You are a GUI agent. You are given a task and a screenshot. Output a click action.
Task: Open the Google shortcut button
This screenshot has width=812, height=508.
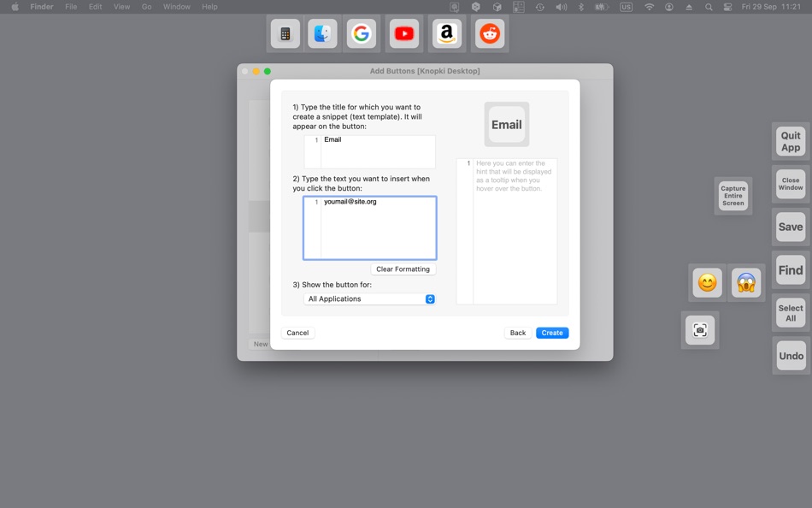361,33
